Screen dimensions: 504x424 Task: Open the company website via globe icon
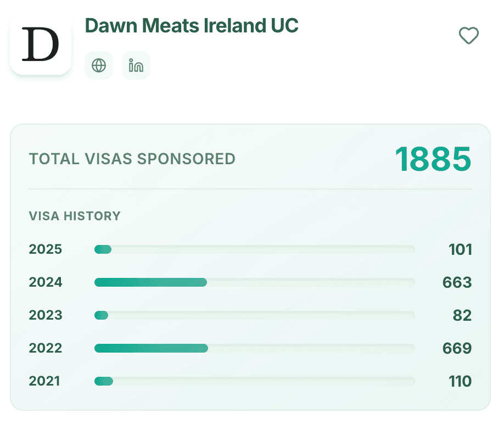pos(99,65)
